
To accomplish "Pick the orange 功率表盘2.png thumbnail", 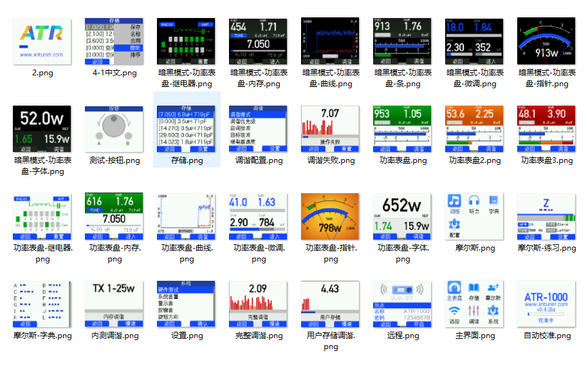I will 474,129.
